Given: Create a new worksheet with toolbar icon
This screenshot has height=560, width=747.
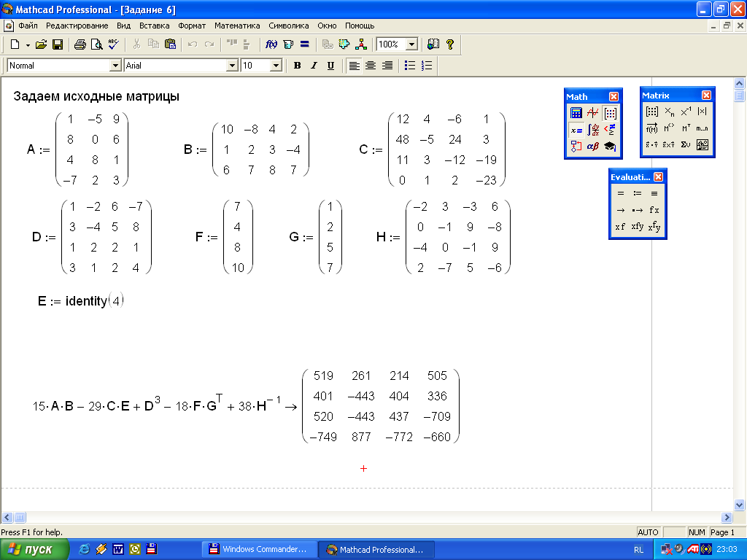Looking at the screenshot, I should [15, 44].
